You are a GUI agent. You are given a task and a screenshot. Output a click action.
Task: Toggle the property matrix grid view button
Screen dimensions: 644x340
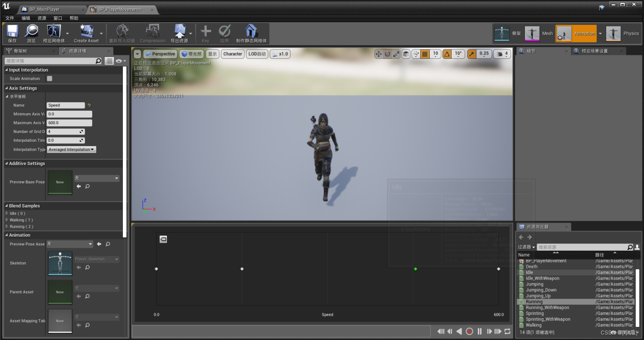point(109,61)
